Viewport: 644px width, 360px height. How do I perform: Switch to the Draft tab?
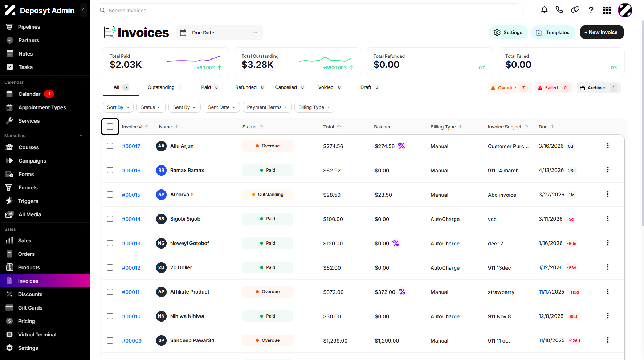pos(370,87)
